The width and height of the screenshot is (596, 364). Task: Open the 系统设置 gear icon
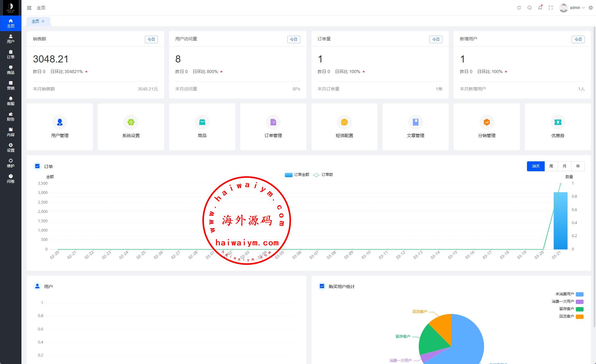(x=131, y=122)
